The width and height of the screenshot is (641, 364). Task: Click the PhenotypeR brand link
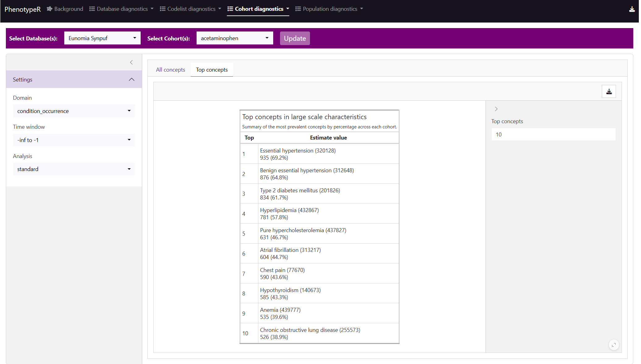pos(23,9)
